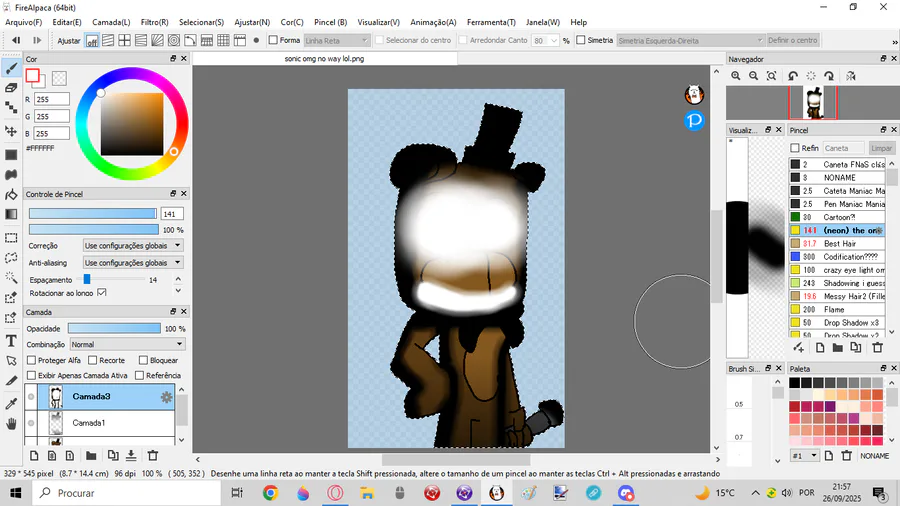The width and height of the screenshot is (900, 506).
Task: Select the rectangular Selection tool
Action: pos(11,238)
